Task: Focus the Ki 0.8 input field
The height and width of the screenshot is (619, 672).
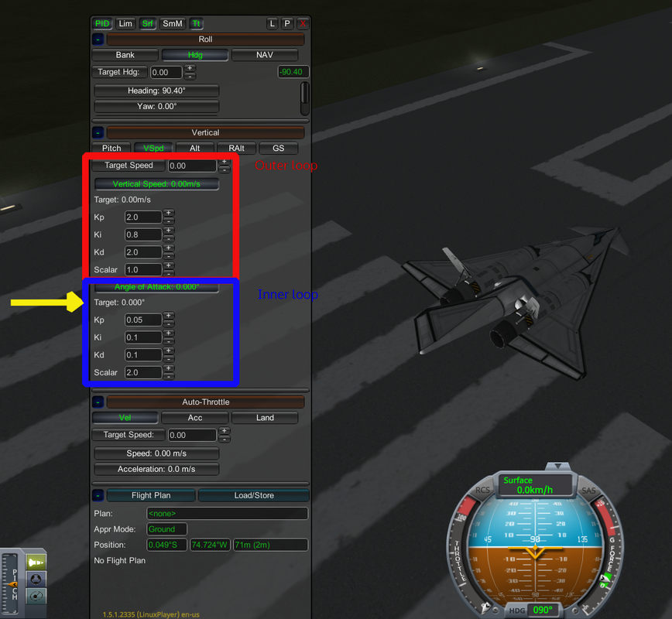Action: coord(143,234)
